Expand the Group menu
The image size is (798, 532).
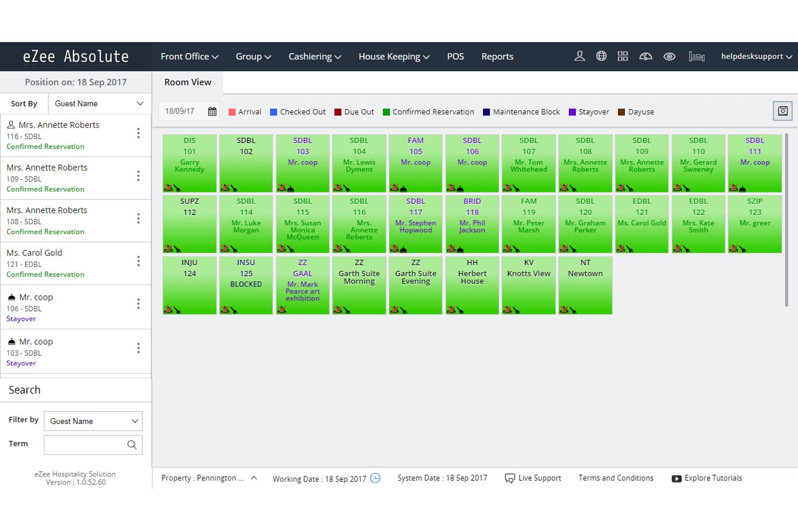tap(253, 57)
